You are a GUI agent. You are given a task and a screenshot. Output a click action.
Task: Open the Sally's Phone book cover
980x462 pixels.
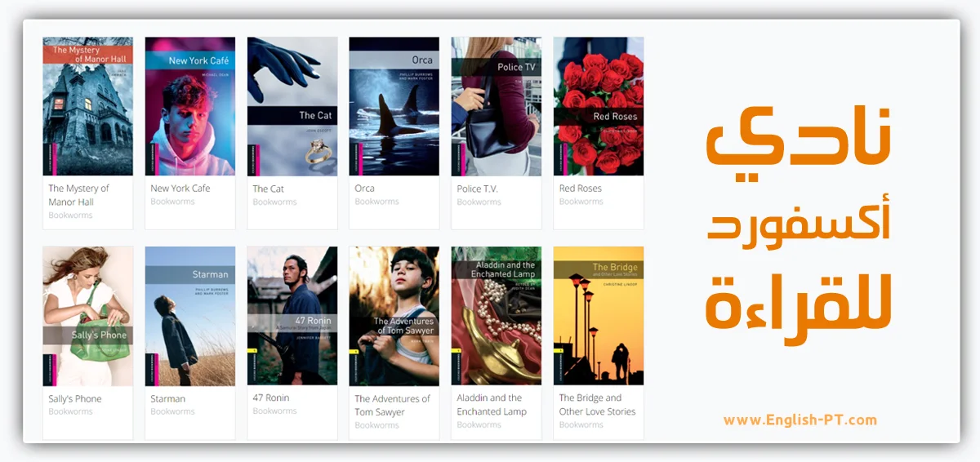pyautogui.click(x=87, y=316)
